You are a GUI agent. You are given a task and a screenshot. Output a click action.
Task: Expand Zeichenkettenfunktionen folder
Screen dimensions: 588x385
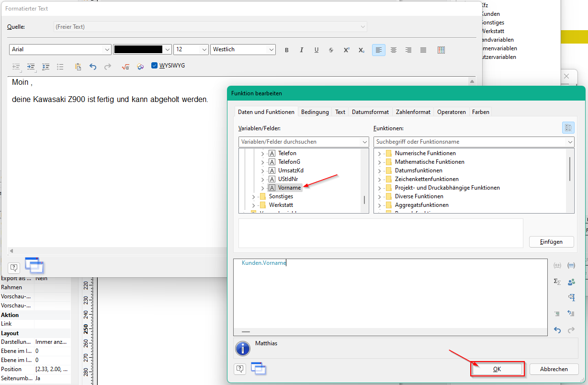(379, 179)
